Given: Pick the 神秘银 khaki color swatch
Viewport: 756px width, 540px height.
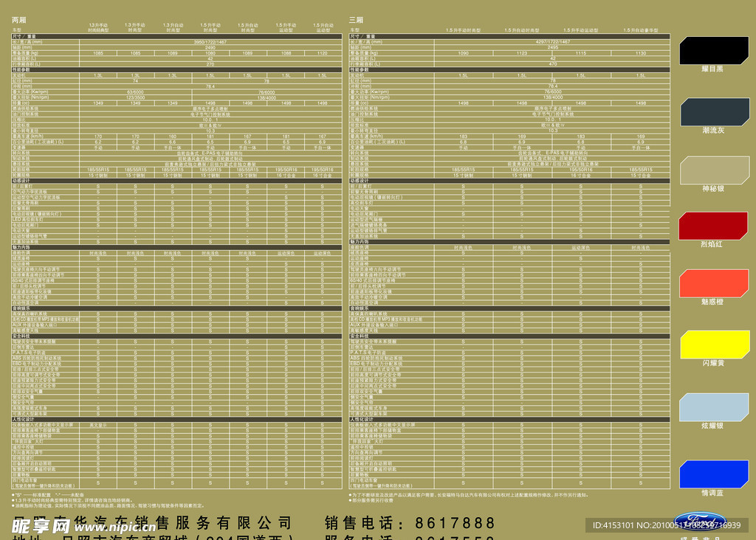Looking at the screenshot, I should (x=715, y=170).
